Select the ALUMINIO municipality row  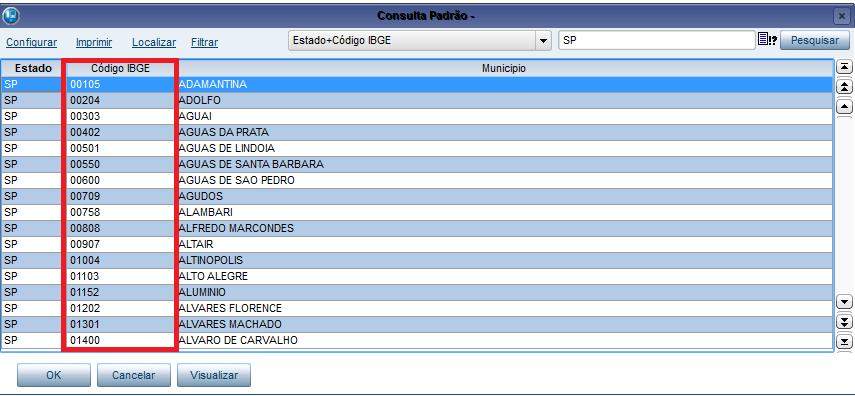pos(417,292)
